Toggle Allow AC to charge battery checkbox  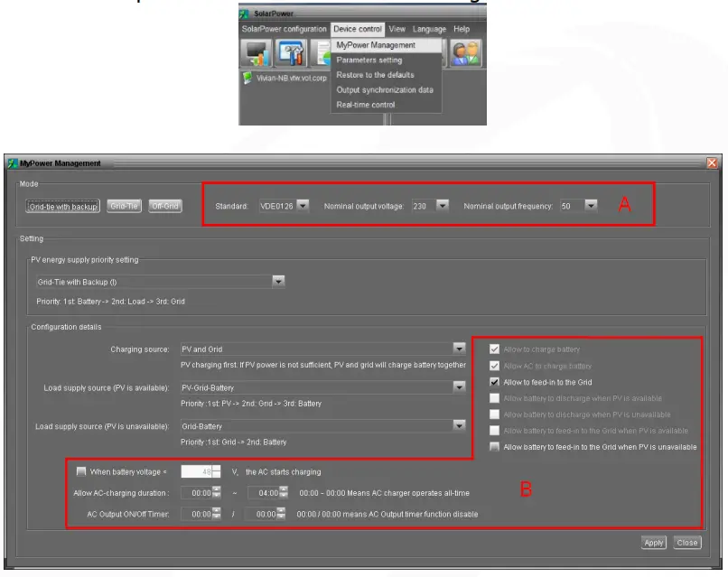pos(494,366)
